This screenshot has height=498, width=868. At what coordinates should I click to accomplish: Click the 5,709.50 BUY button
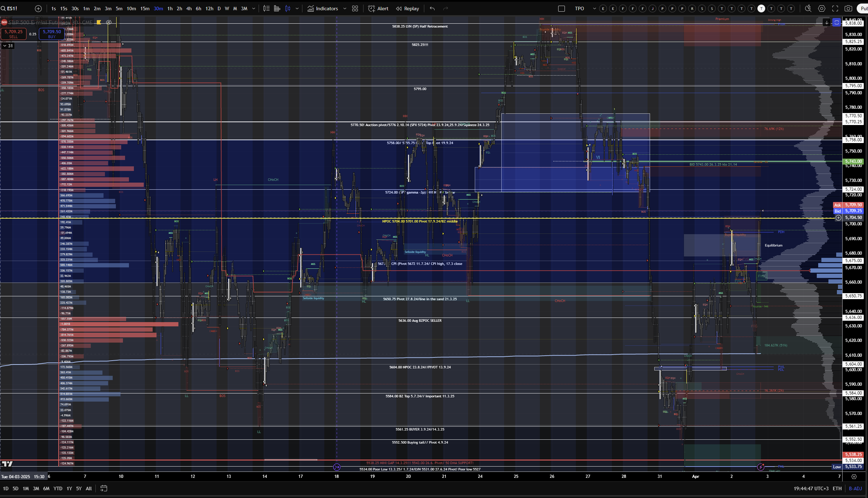(52, 34)
